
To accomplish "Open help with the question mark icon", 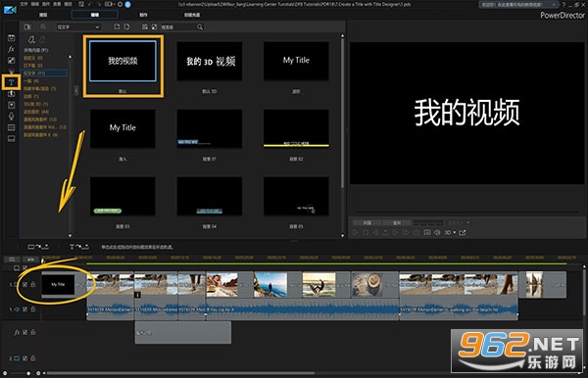I will (x=563, y=5).
